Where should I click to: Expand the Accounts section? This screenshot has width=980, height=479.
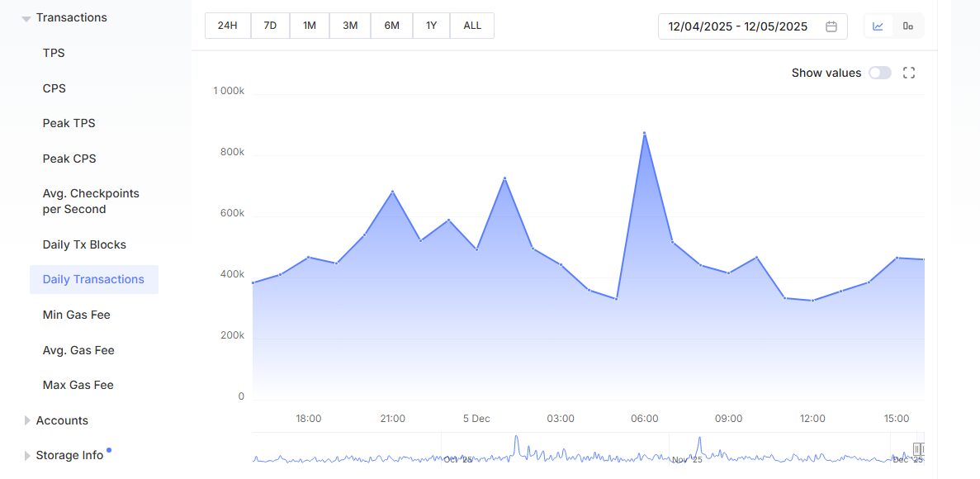point(26,420)
